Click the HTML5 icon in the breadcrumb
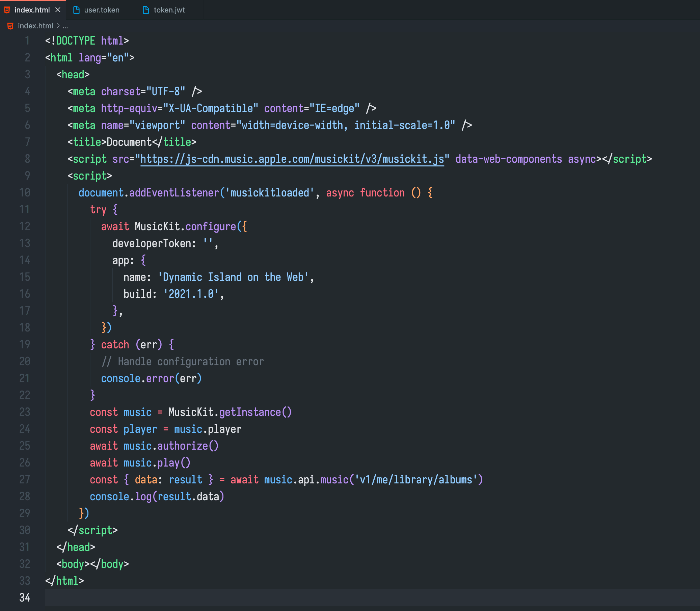Image resolution: width=700 pixels, height=611 pixels. coord(10,26)
